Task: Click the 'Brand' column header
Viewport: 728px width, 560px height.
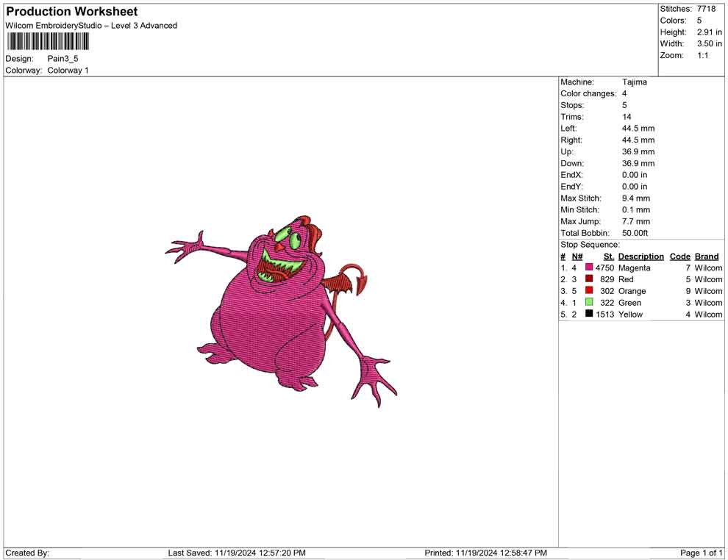Action: click(x=707, y=256)
